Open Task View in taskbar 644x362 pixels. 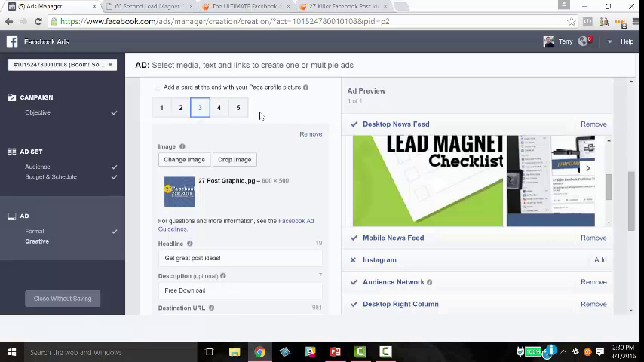click(209, 352)
